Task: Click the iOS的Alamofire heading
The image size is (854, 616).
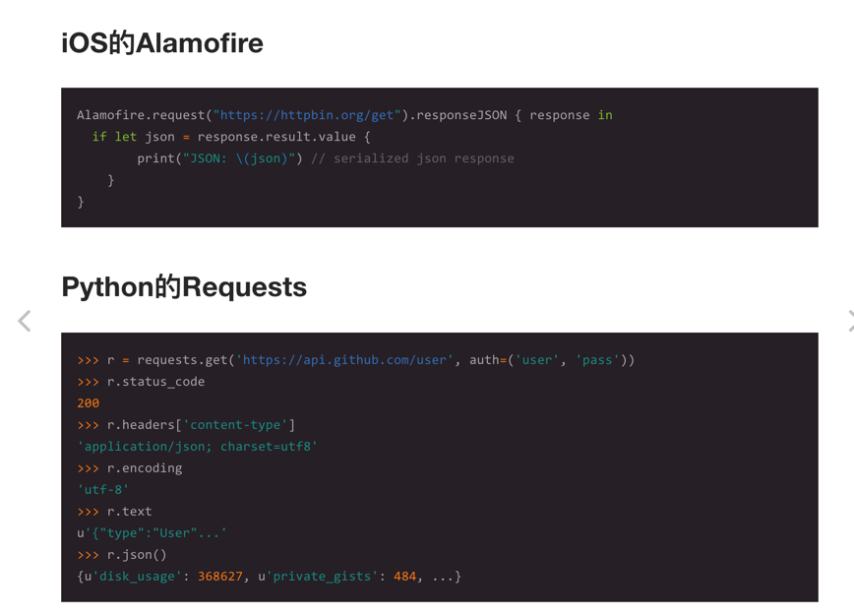Action: pos(162,43)
